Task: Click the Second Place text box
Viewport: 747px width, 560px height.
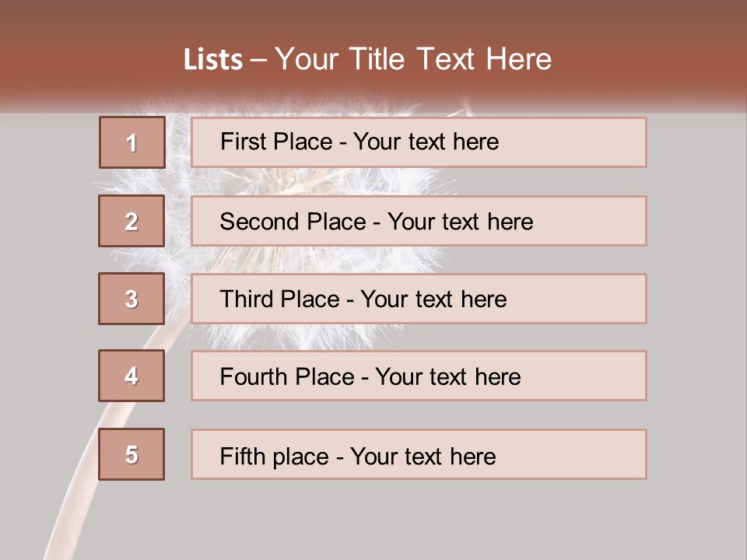Action: tap(419, 221)
